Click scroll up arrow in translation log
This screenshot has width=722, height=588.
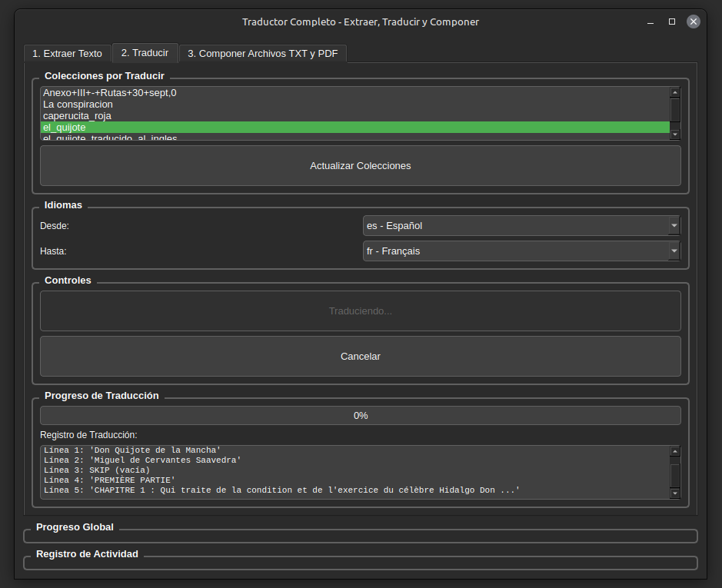[x=675, y=452]
